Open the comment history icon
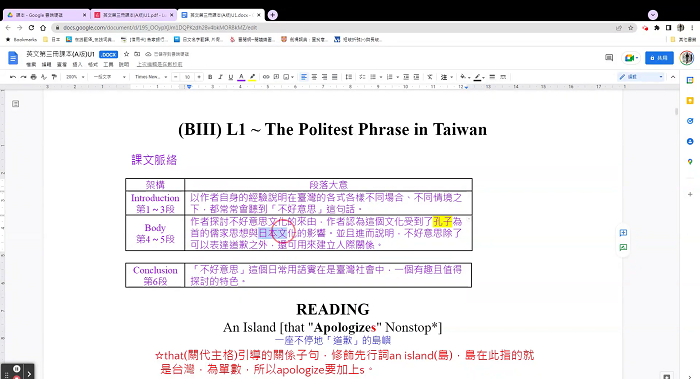The image size is (700, 379). pos(609,58)
